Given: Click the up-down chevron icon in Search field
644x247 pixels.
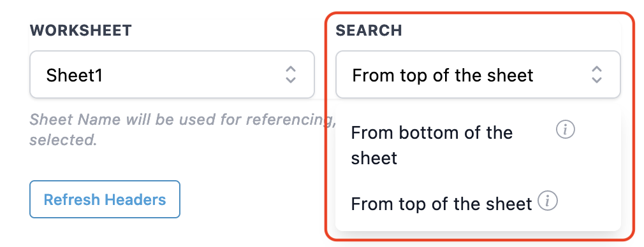Looking at the screenshot, I should tap(596, 74).
